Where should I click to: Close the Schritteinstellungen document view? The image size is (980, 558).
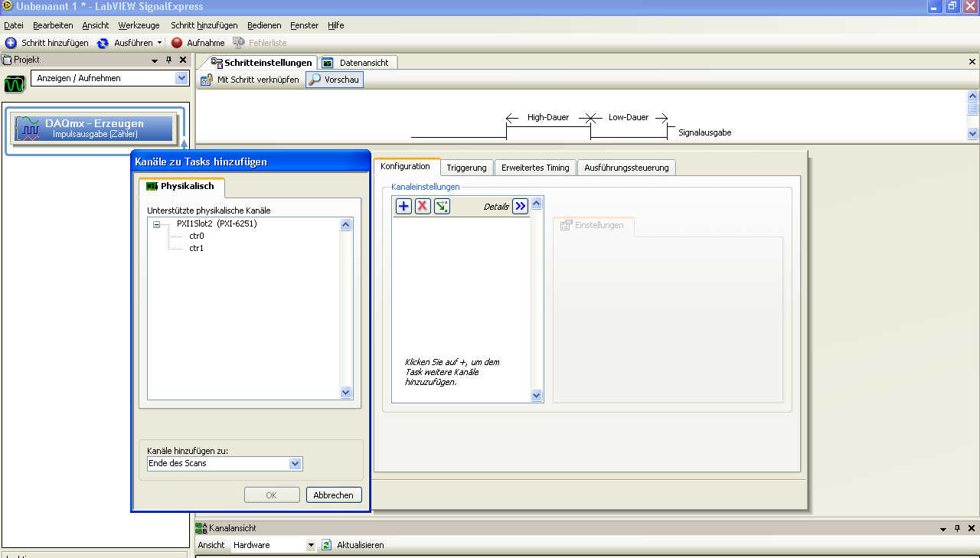(972, 62)
